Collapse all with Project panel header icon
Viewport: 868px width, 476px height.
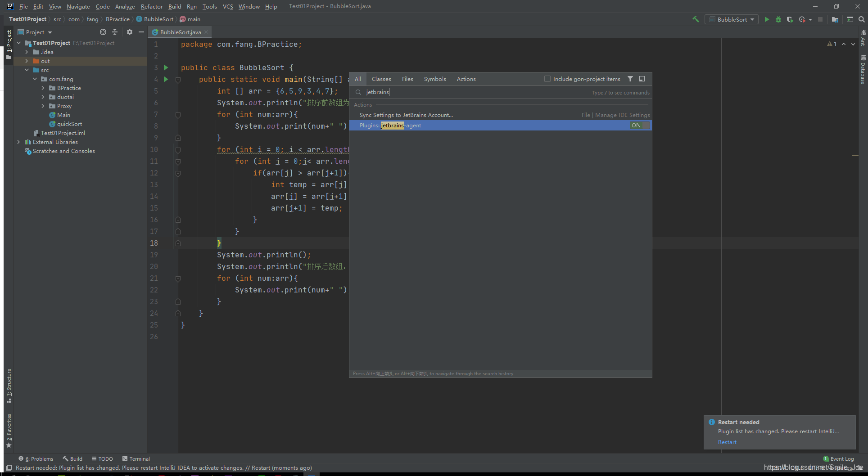(115, 32)
